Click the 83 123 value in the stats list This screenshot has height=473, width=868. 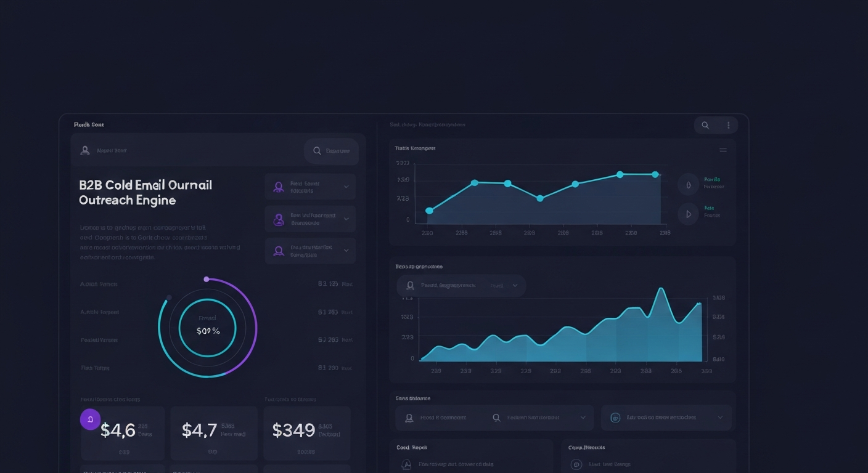click(x=328, y=285)
